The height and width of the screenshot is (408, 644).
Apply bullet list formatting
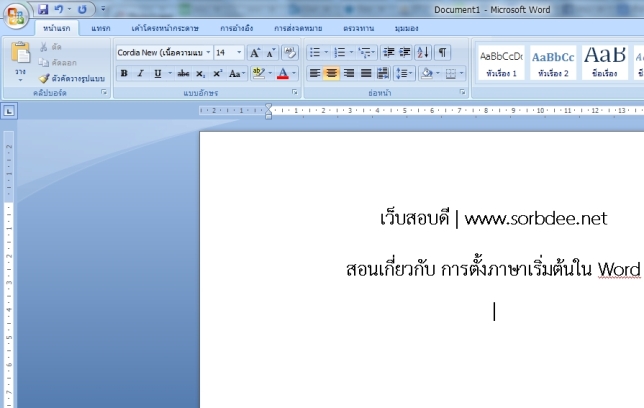pyautogui.click(x=315, y=53)
